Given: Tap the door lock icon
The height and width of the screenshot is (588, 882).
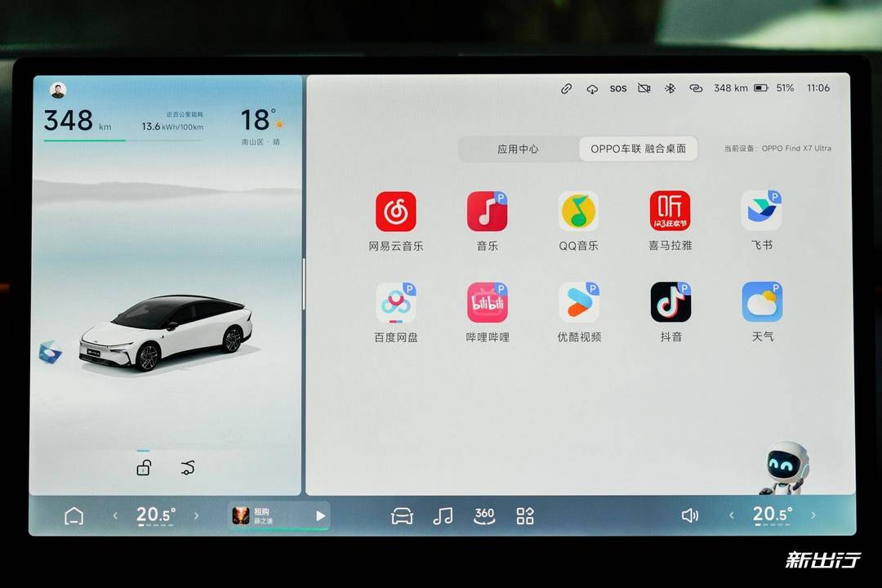Looking at the screenshot, I should point(144,468).
